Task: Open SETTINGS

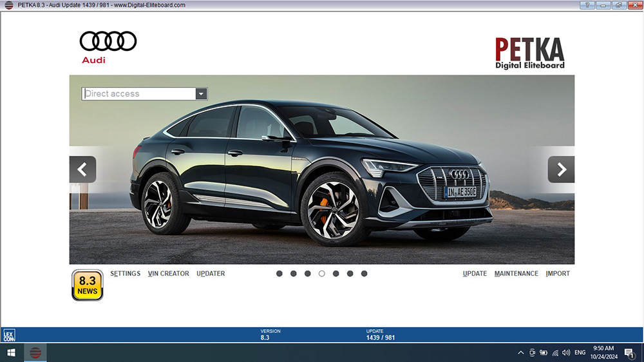Action: [126, 274]
